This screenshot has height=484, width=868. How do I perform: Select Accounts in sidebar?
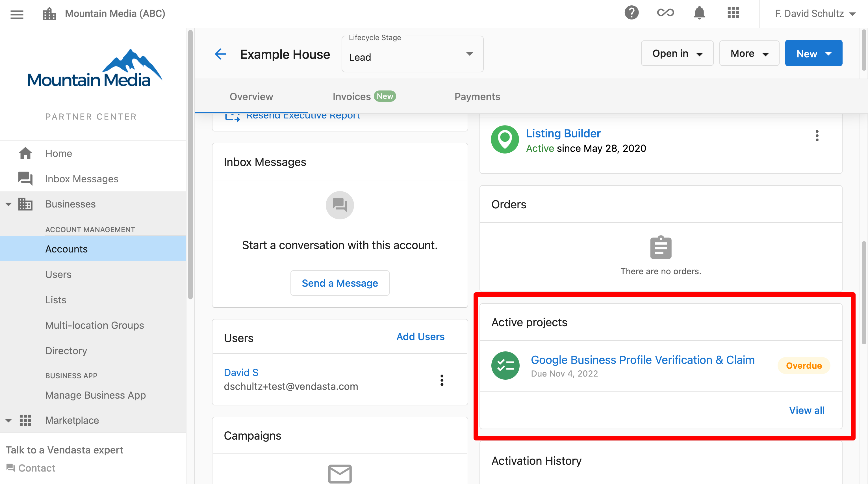(93, 249)
